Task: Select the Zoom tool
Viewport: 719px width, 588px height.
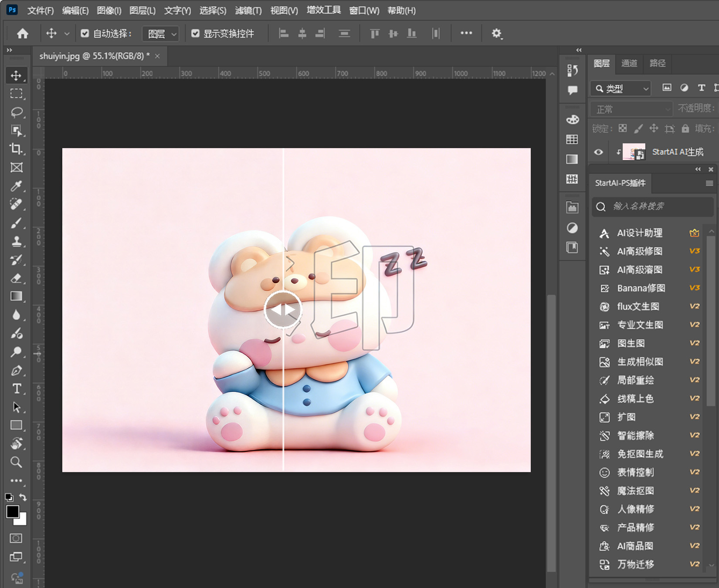Action: (x=17, y=462)
